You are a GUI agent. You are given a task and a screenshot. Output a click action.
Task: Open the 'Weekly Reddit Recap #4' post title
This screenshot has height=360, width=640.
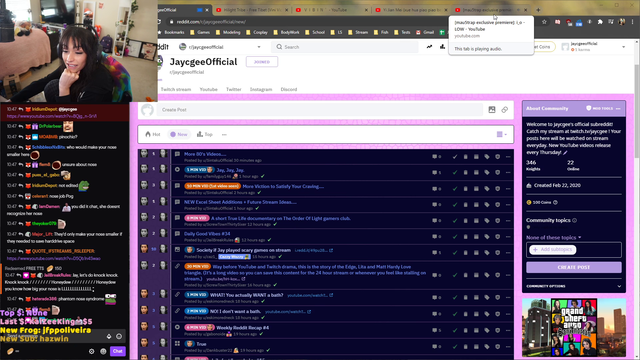(242, 328)
